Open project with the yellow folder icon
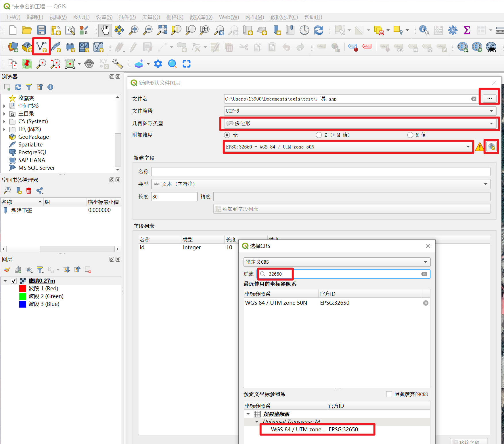This screenshot has height=444, width=504. [27, 30]
